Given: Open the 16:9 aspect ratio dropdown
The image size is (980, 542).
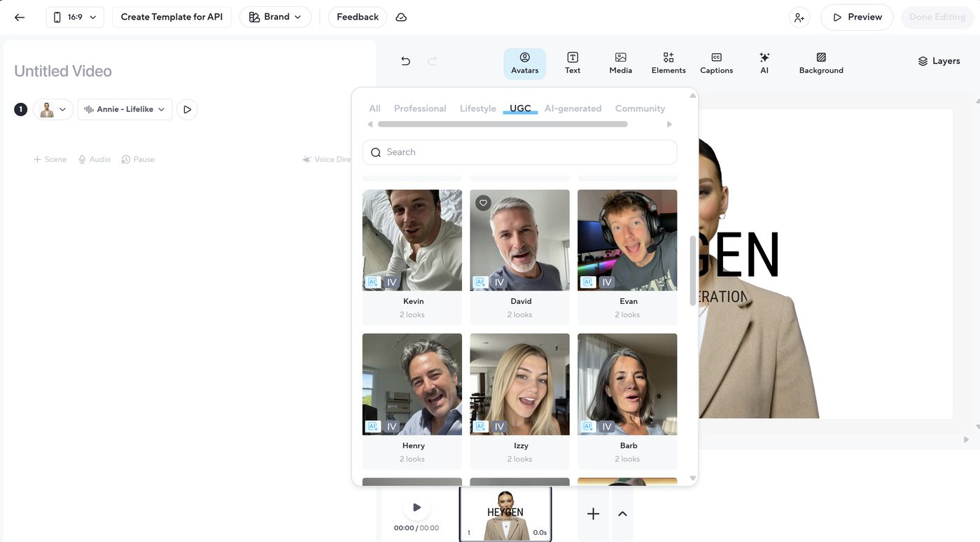Looking at the screenshot, I should click(74, 16).
